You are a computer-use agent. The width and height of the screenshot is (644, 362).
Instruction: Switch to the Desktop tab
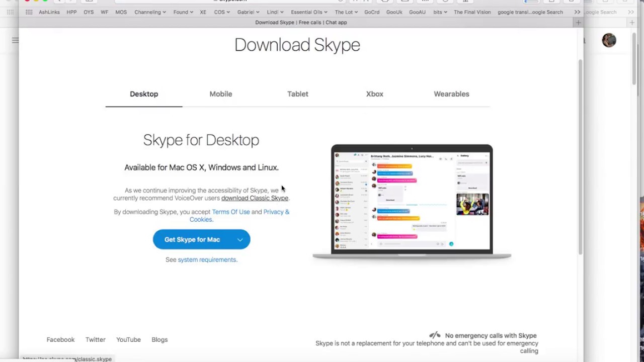pyautogui.click(x=144, y=94)
